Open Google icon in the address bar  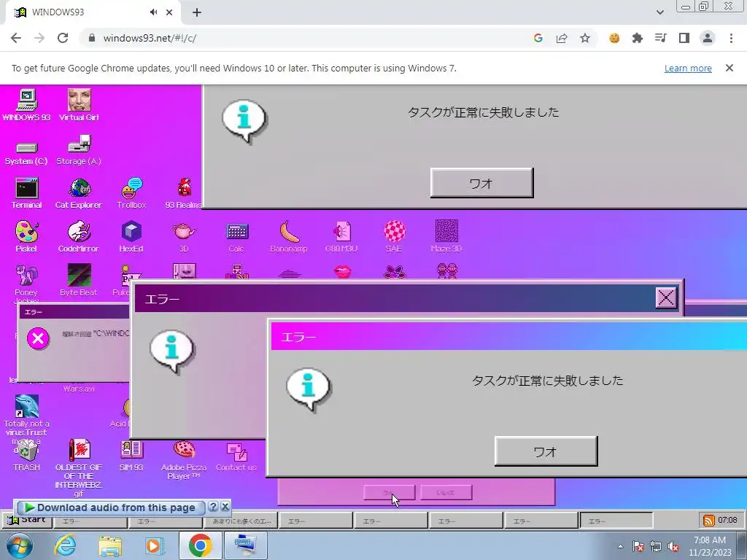(x=538, y=38)
